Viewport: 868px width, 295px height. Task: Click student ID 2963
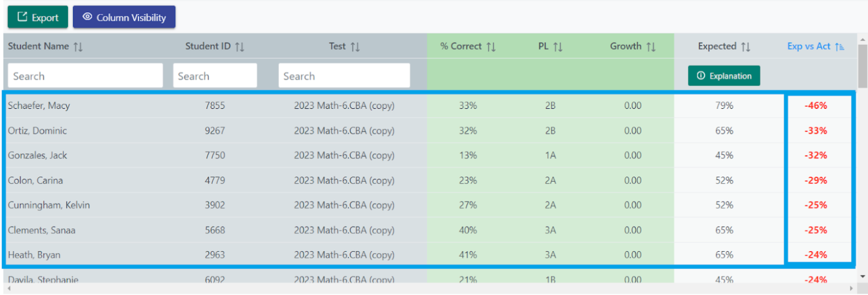click(x=215, y=255)
